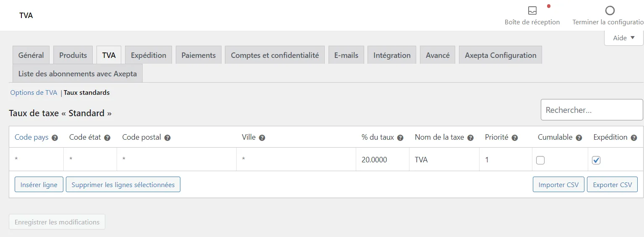Screen dimensions: 644x237
Task: Go to the Paiements tab
Action: point(198,55)
